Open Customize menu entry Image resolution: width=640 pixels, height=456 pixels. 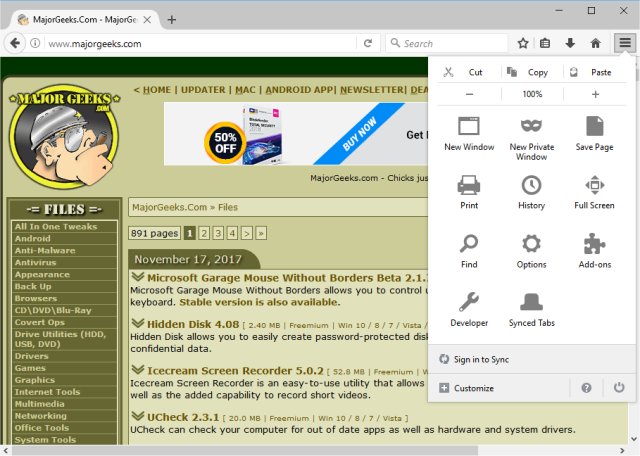(499, 388)
